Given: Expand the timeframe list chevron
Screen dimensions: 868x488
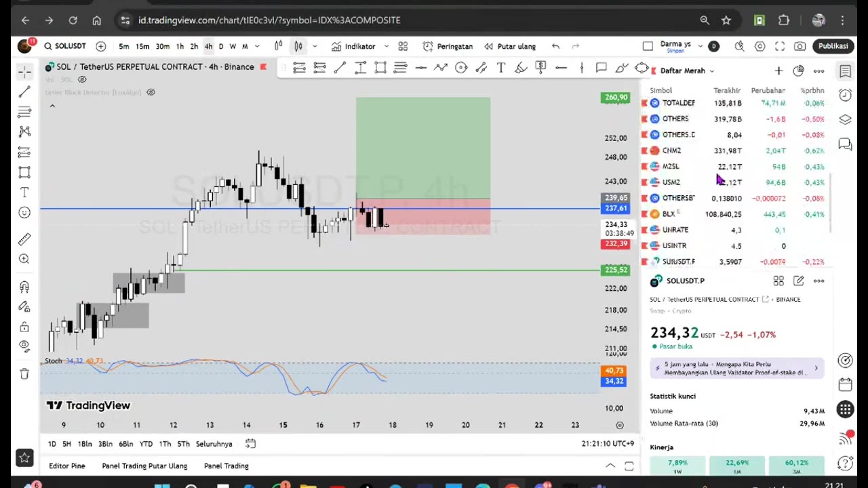Looking at the screenshot, I should click(257, 46).
